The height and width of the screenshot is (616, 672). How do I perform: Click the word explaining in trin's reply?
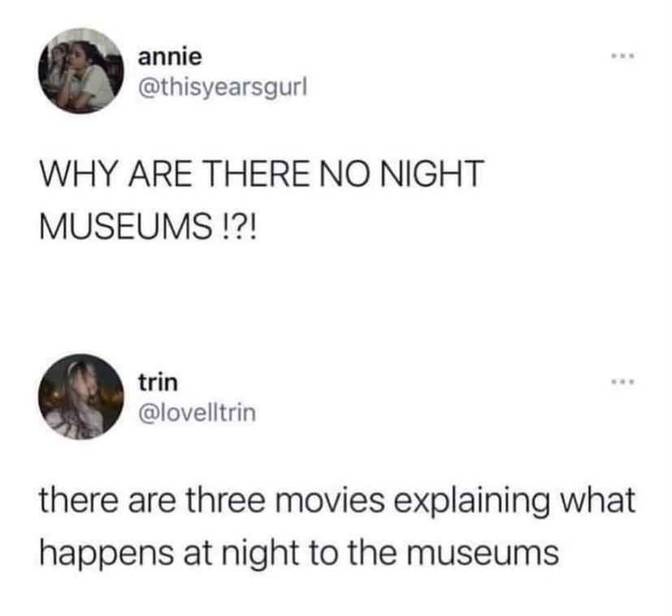(x=472, y=502)
